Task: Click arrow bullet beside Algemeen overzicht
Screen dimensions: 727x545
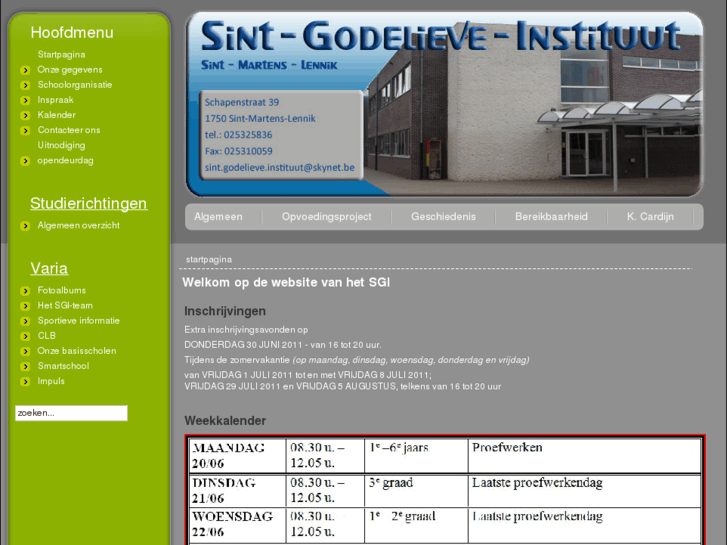Action: coord(25,226)
